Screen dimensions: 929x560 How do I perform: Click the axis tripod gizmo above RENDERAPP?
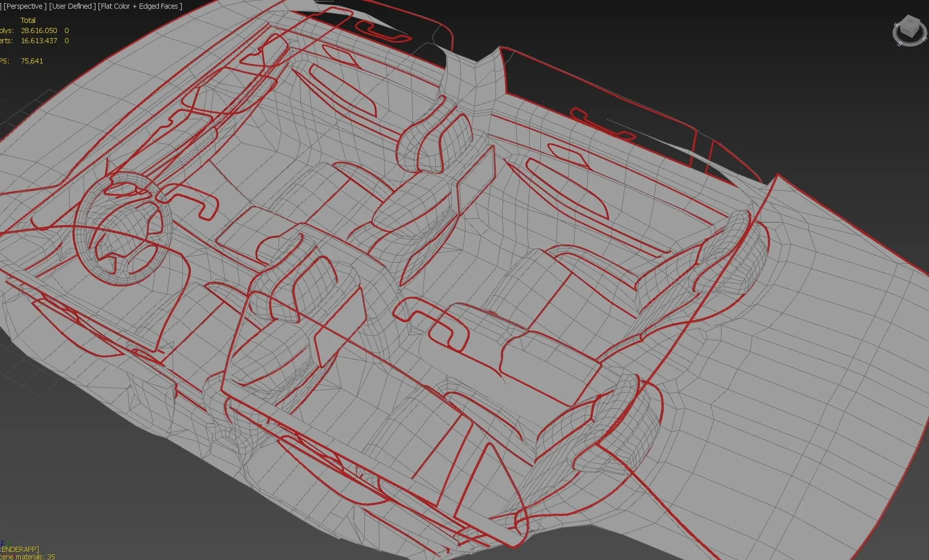pos(6,543)
